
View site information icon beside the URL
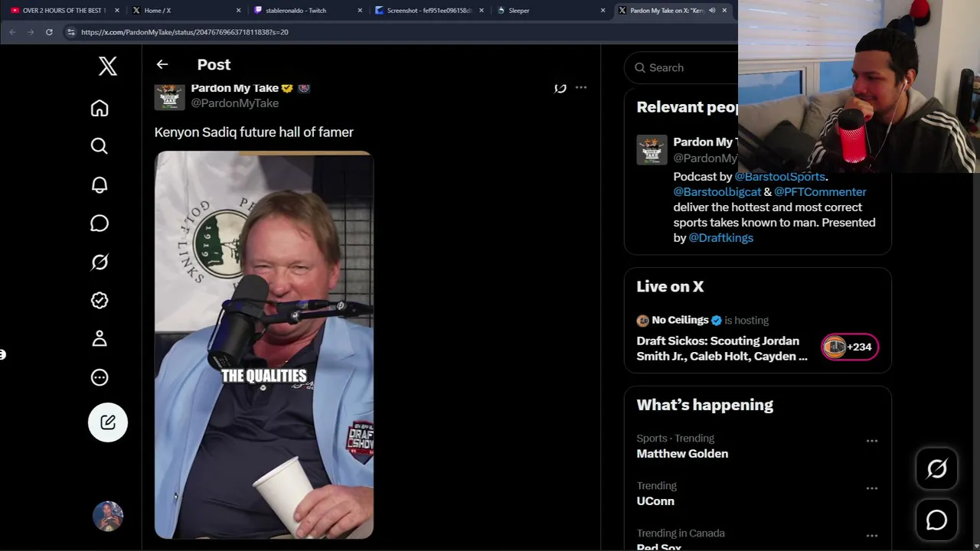coord(71,32)
